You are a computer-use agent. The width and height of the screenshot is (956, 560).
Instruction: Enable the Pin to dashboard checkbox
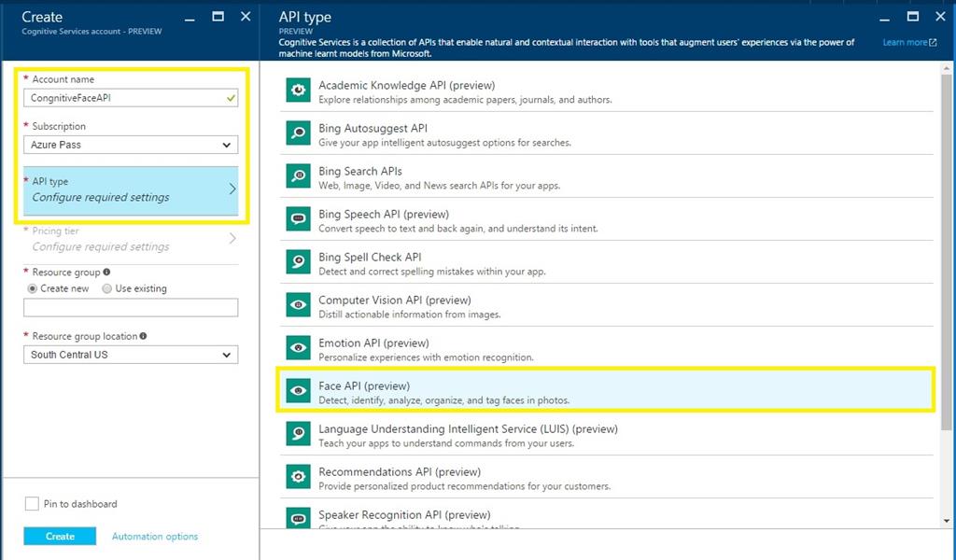32,504
